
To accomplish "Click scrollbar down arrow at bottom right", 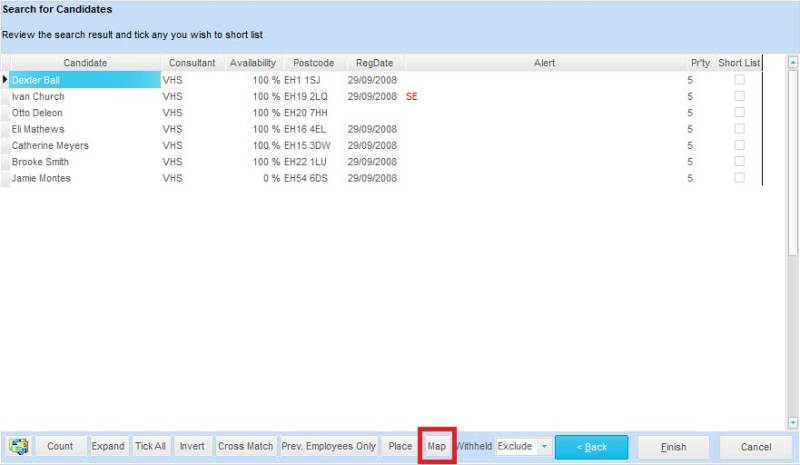I will tap(792, 422).
